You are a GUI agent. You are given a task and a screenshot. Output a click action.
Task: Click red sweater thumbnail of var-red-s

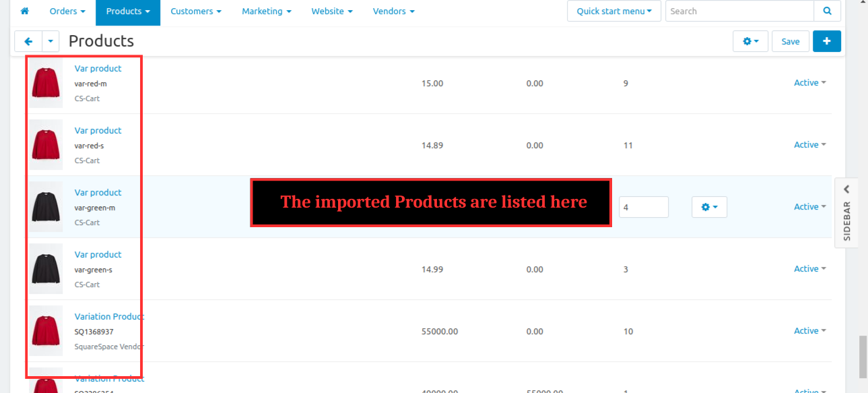pyautogui.click(x=46, y=145)
